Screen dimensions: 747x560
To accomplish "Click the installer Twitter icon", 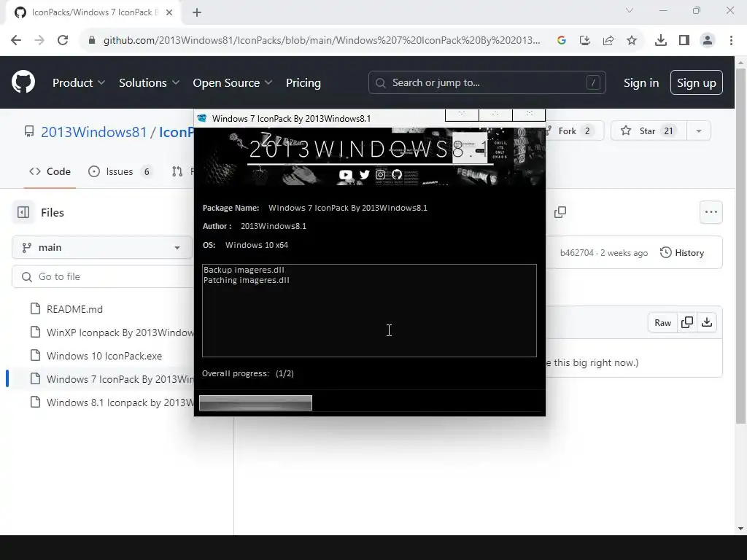I will [x=365, y=175].
